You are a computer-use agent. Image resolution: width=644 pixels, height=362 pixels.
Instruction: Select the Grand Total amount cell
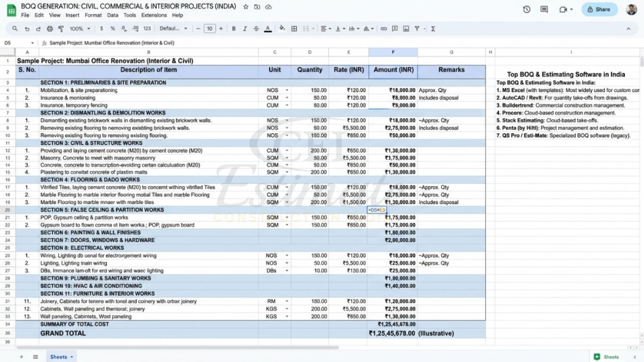(x=392, y=333)
